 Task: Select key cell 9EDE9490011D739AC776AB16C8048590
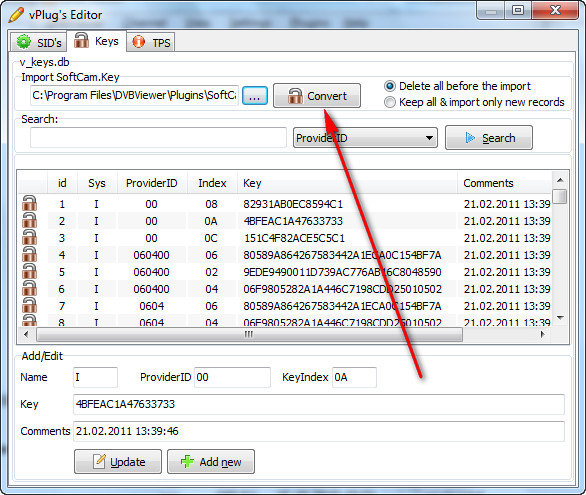coord(342,272)
